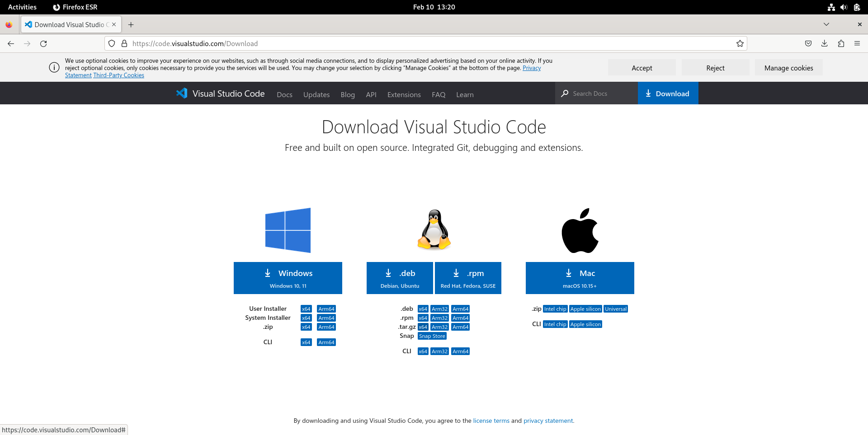The height and width of the screenshot is (435, 868).
Task: Download the .rpm Red Hat, Fedora, SUSE package
Action: 468,278
